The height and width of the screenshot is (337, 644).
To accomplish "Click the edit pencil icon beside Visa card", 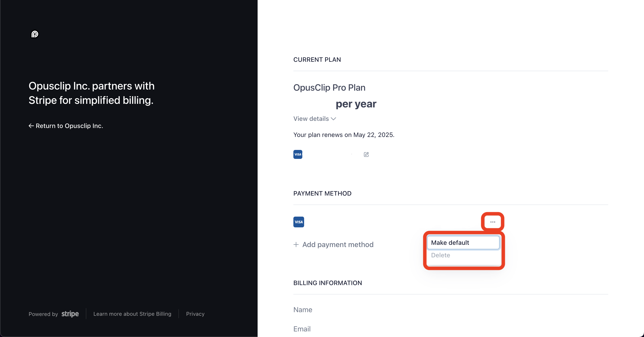I will coord(366,155).
